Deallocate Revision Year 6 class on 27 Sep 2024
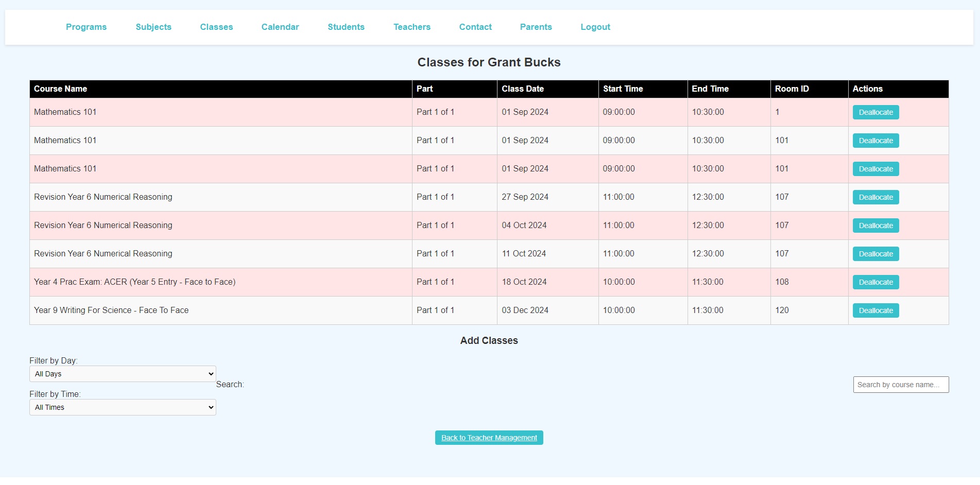The image size is (980, 485). point(875,197)
